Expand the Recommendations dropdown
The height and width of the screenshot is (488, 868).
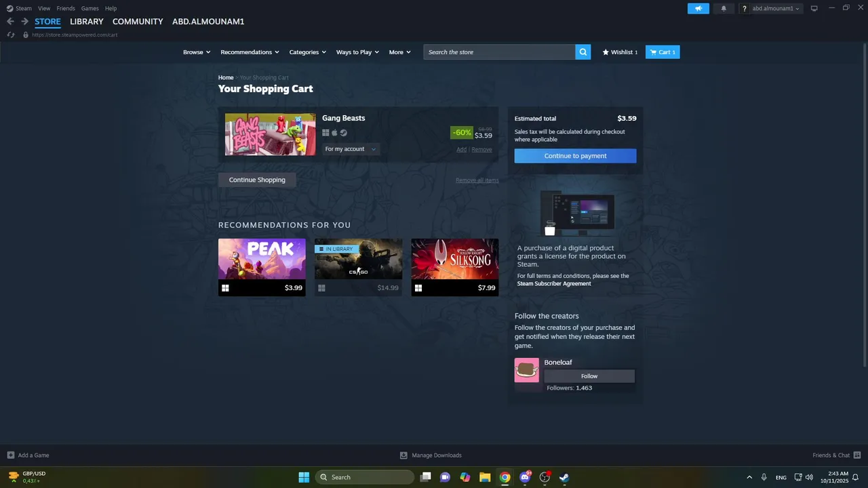pyautogui.click(x=250, y=52)
